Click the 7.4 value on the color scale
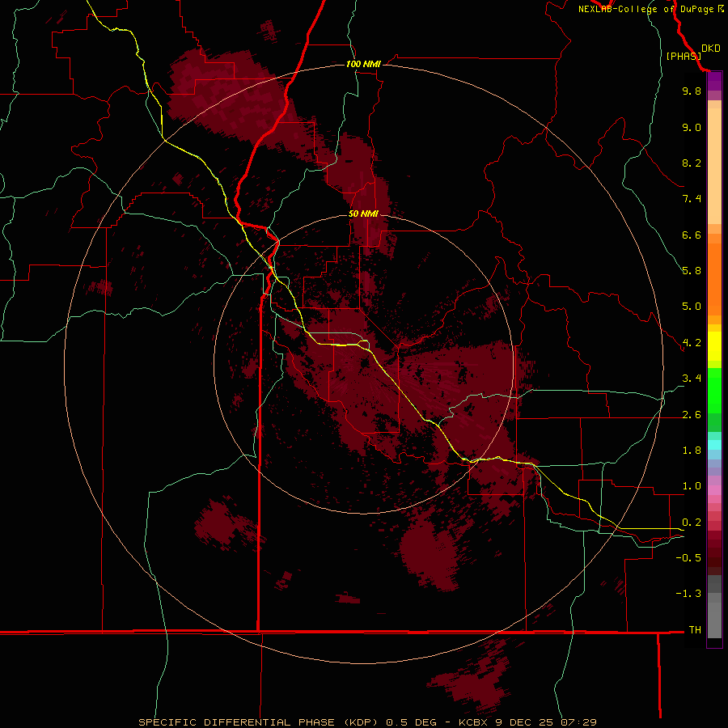This screenshot has height=728, width=728. [692, 199]
